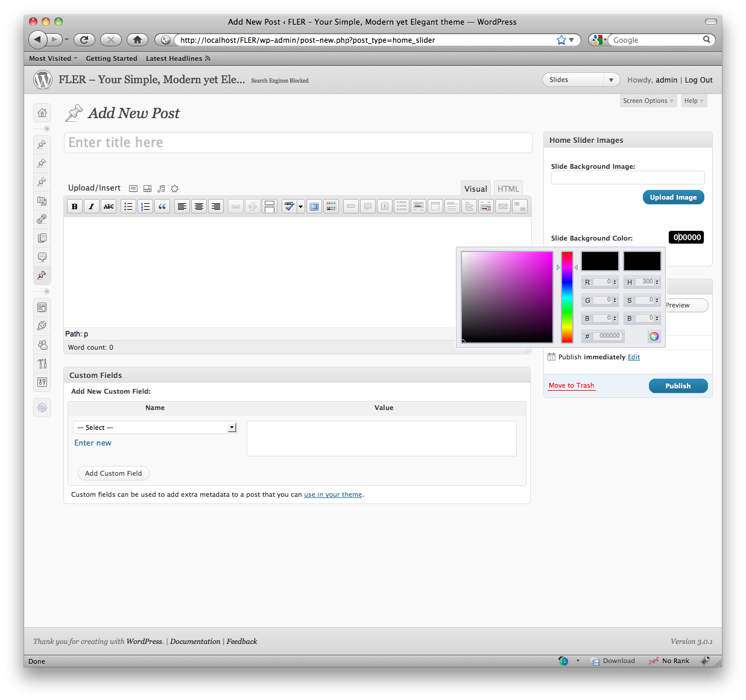Open the Most Visited bookmarks menu

(x=53, y=58)
